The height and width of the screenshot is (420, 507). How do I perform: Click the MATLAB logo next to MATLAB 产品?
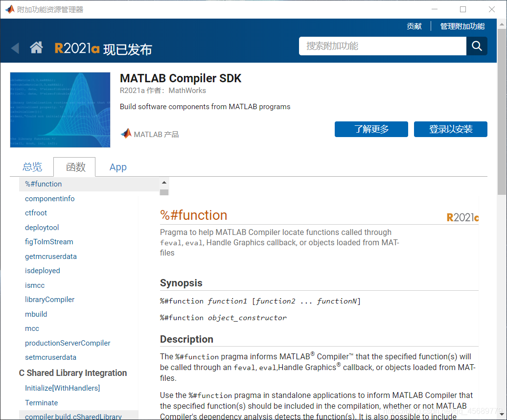(126, 134)
